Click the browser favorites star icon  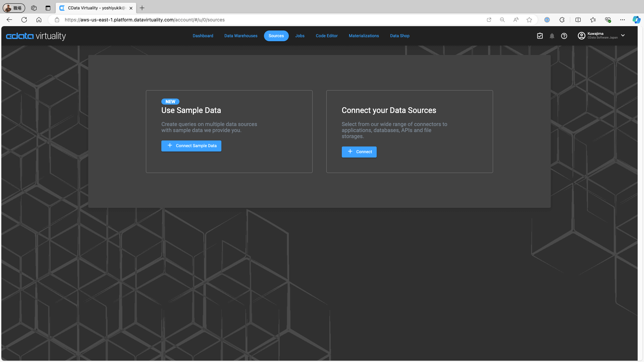click(x=529, y=20)
